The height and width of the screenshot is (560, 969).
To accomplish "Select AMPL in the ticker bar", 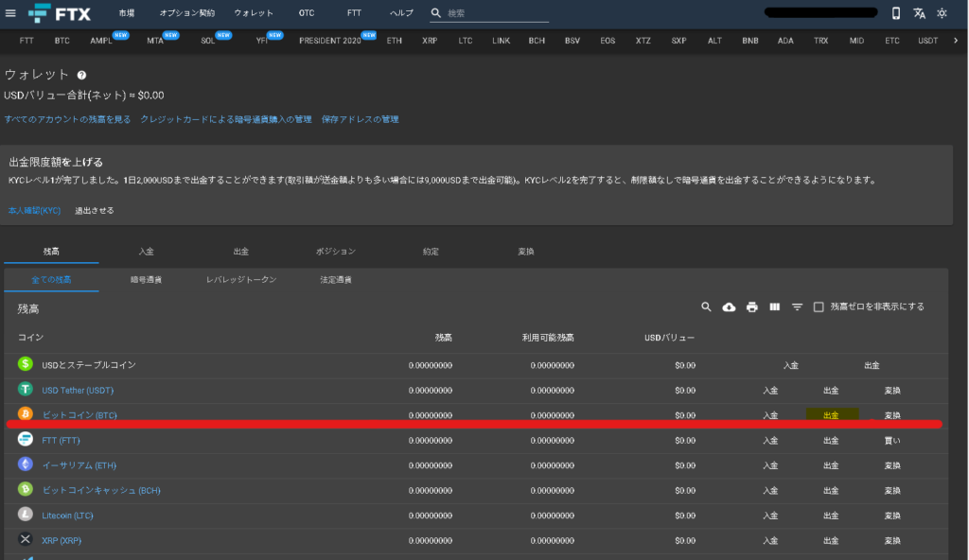I will click(x=101, y=41).
